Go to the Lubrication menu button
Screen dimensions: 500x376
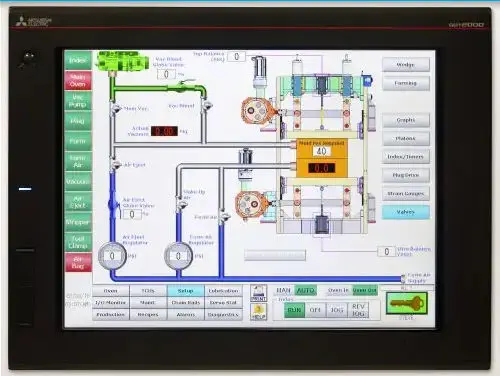pos(223,291)
